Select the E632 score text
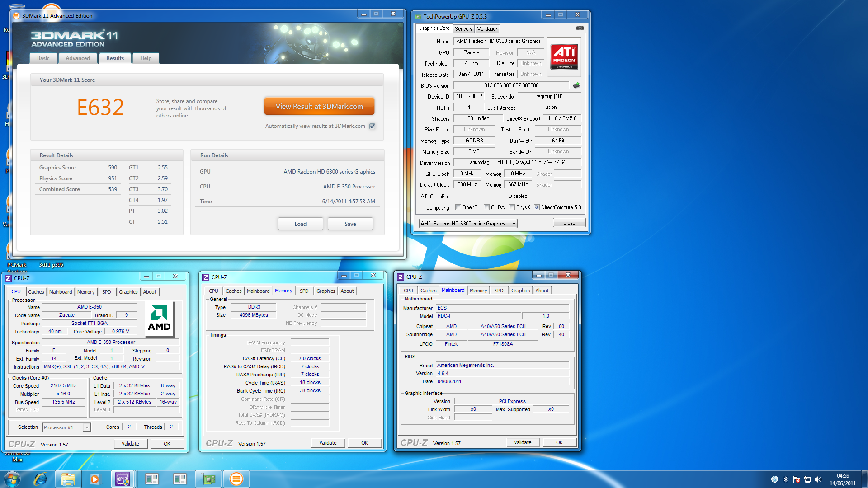 pos(100,108)
